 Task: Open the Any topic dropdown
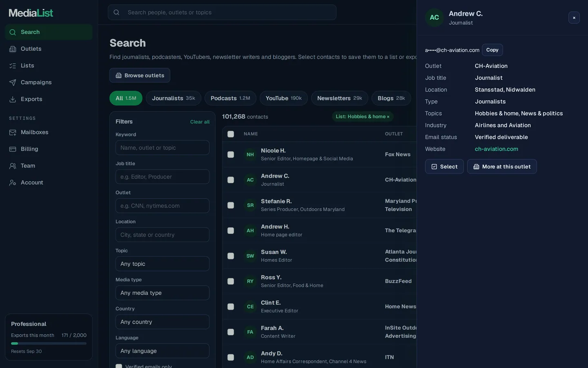tap(163, 264)
